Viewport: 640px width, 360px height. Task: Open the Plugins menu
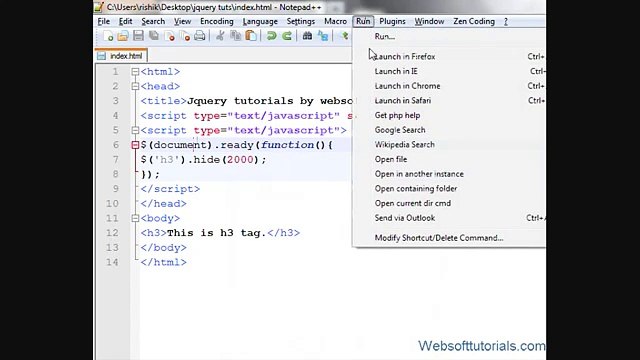point(392,21)
